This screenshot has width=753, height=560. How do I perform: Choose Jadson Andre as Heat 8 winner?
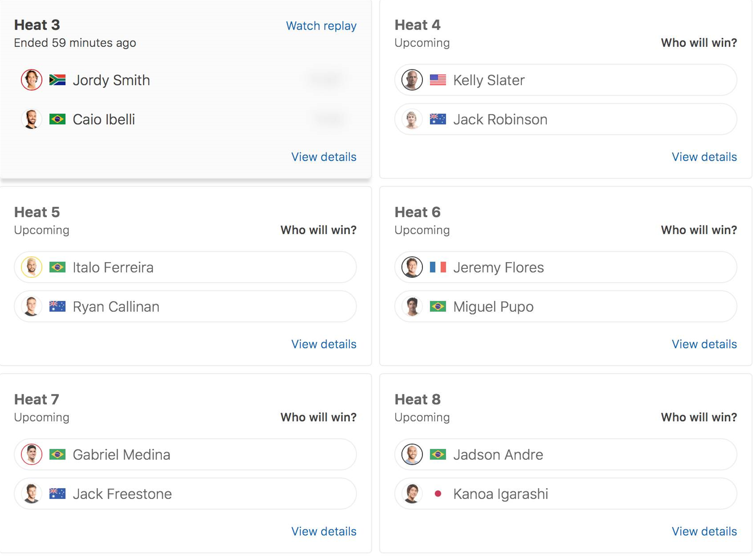click(566, 454)
